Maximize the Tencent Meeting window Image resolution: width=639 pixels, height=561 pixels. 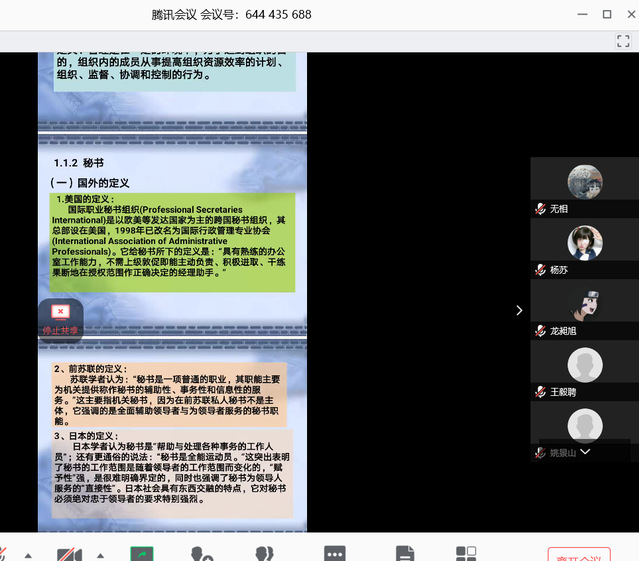[606, 14]
